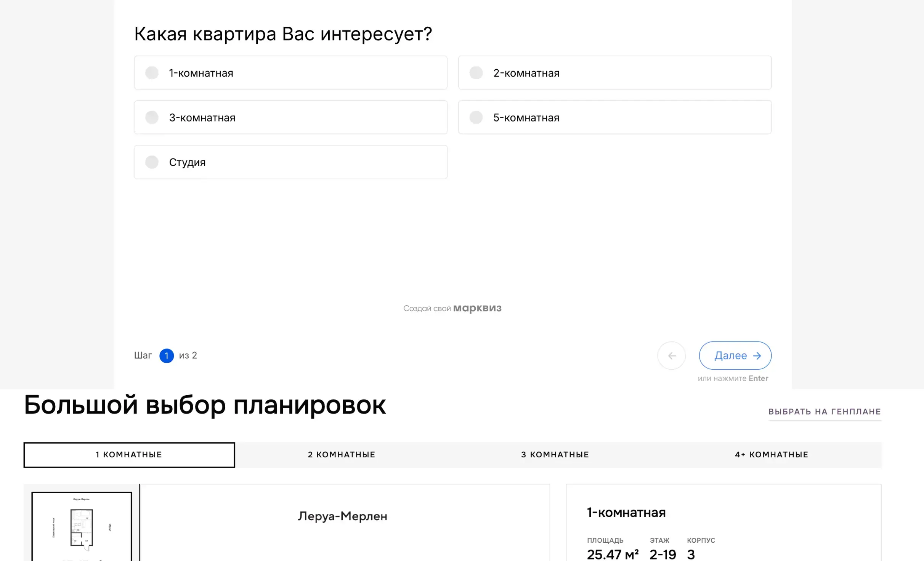Switch to the "3 КОМНАТНЫЕ" tab

click(555, 454)
